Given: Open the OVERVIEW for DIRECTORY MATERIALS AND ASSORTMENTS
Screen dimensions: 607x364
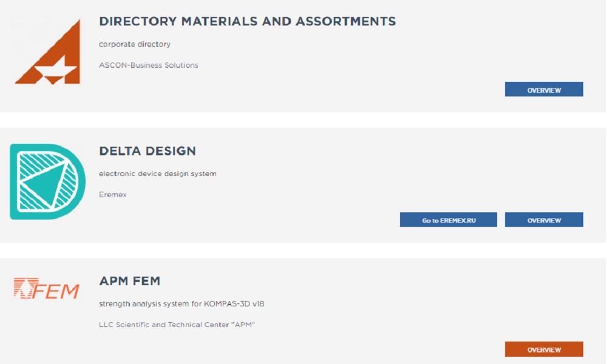Looking at the screenshot, I should click(x=543, y=89).
